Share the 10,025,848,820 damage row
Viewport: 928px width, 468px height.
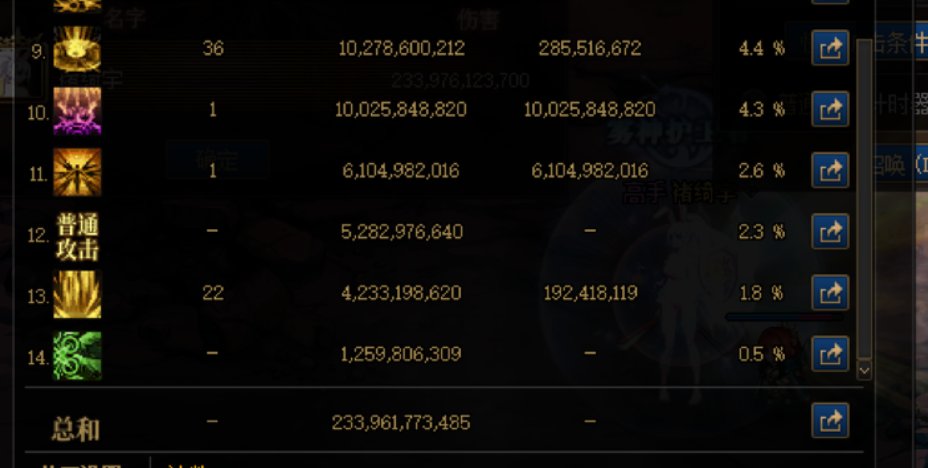(830, 109)
